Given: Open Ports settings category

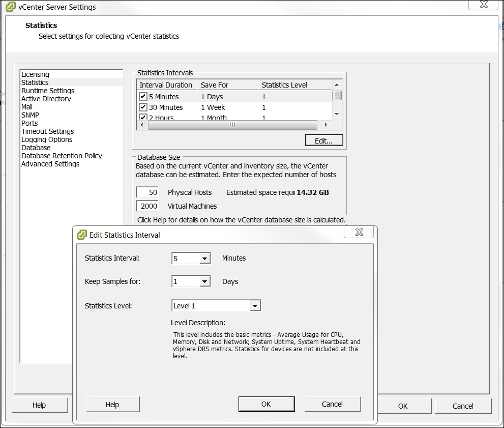Looking at the screenshot, I should (29, 123).
